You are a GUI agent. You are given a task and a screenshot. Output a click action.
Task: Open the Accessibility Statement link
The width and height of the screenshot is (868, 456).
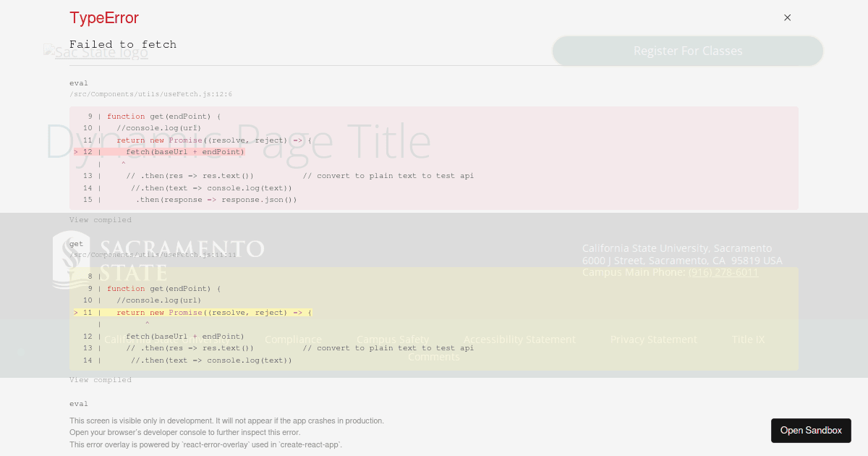point(519,339)
